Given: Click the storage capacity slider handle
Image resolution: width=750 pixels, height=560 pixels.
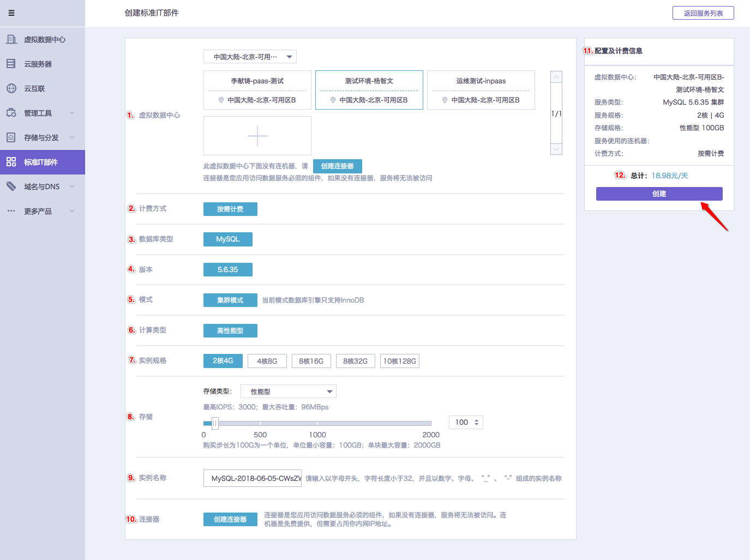Looking at the screenshot, I should (x=215, y=423).
